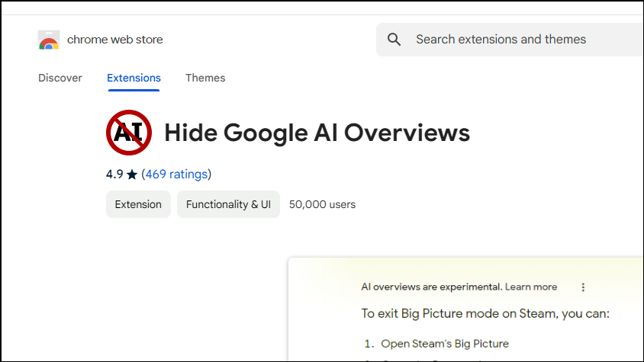Click the rating star icon
The width and height of the screenshot is (644, 362).
tap(132, 175)
